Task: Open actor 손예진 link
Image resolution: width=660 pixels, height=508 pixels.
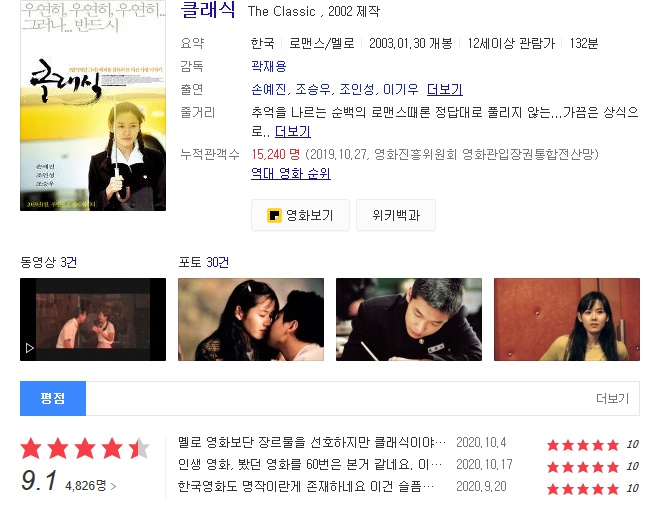Action: pos(269,89)
